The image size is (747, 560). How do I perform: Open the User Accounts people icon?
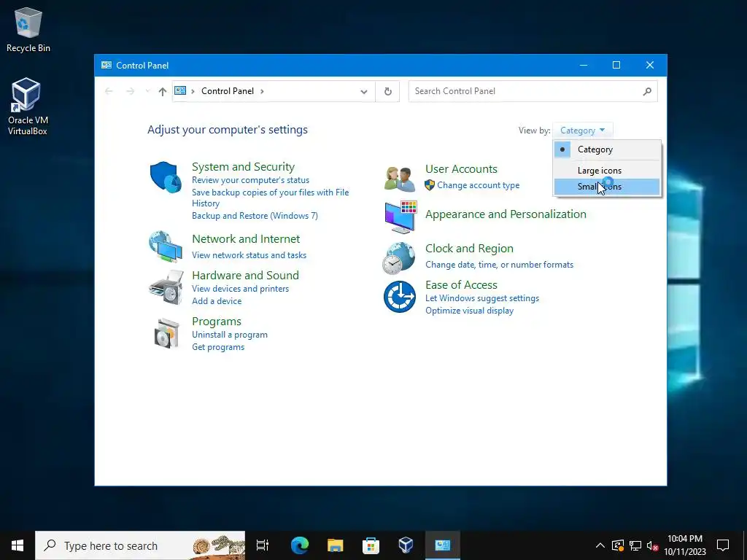click(x=399, y=178)
